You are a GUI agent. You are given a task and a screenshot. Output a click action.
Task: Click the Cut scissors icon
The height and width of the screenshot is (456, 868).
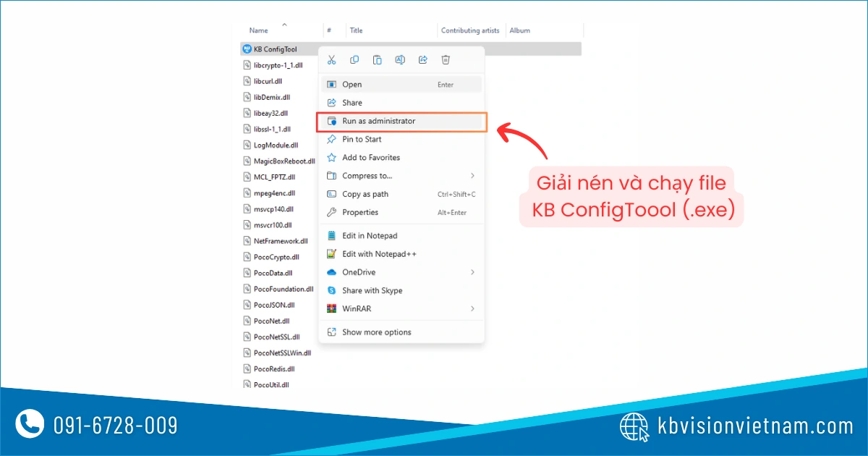332,60
